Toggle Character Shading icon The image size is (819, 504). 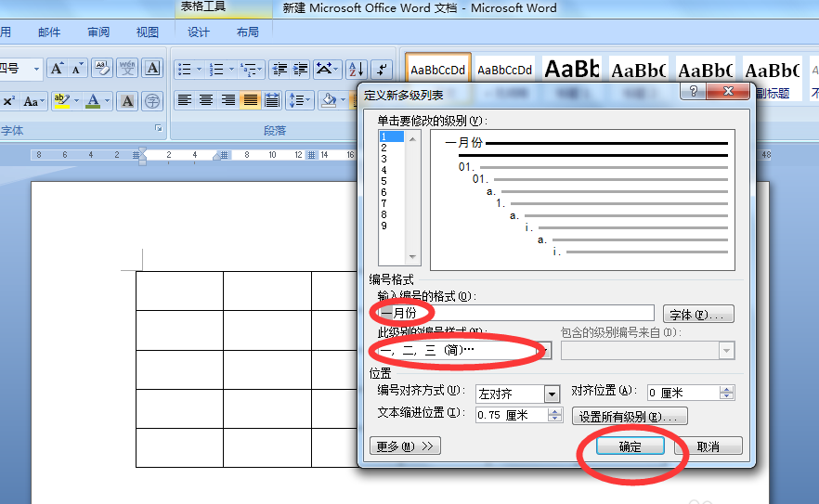point(127,101)
